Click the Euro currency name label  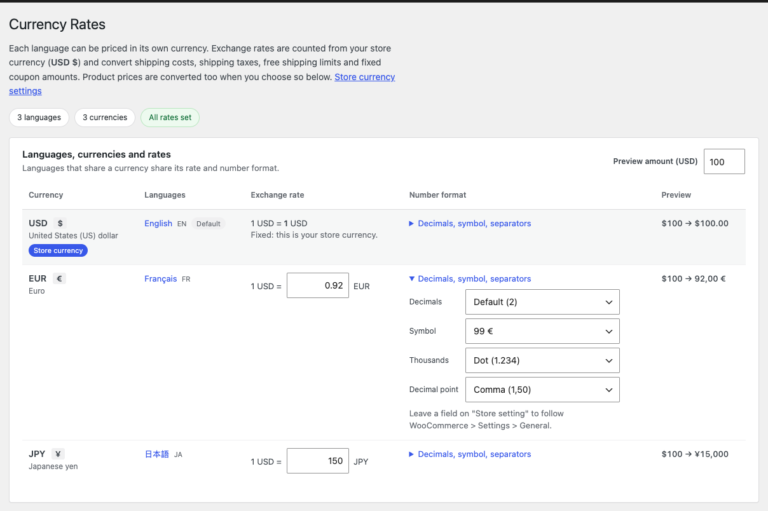(x=36, y=291)
